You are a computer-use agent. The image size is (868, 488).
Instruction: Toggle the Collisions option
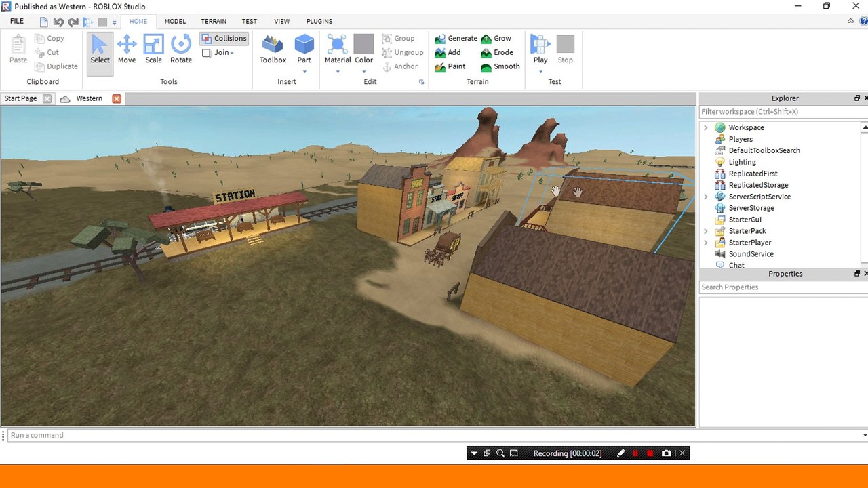[224, 39]
